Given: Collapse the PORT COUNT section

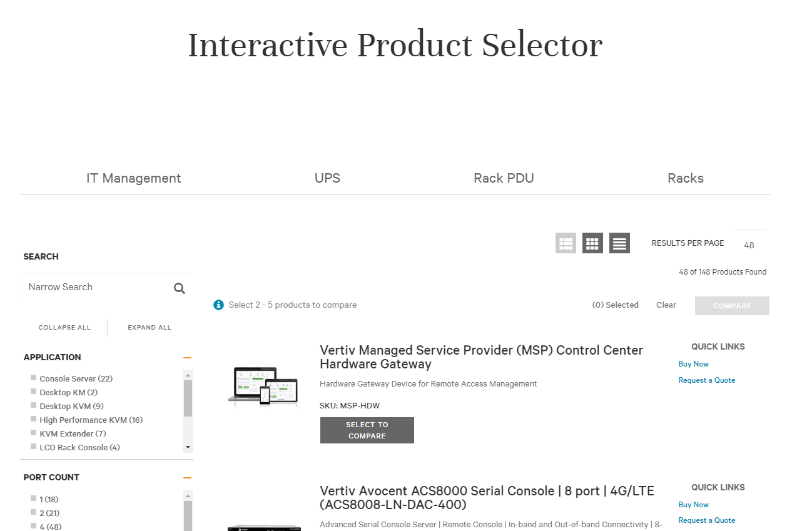Looking at the screenshot, I should (x=187, y=477).
